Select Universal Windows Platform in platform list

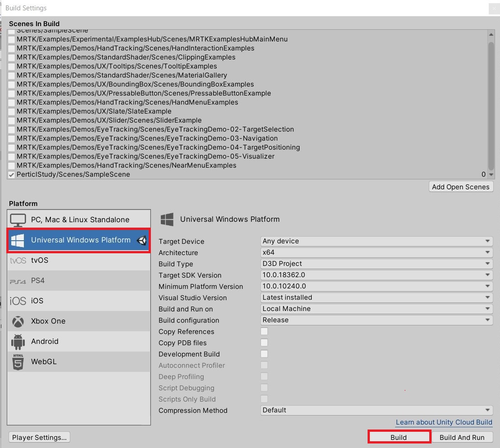(x=79, y=240)
